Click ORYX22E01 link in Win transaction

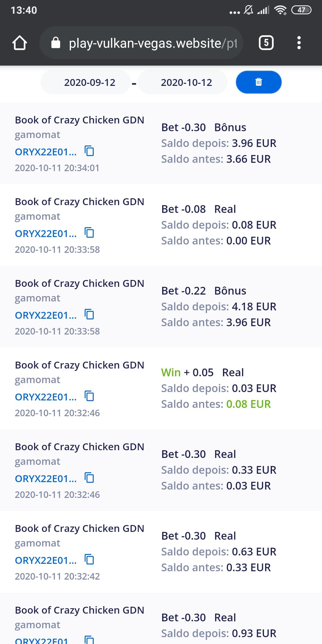(46, 397)
